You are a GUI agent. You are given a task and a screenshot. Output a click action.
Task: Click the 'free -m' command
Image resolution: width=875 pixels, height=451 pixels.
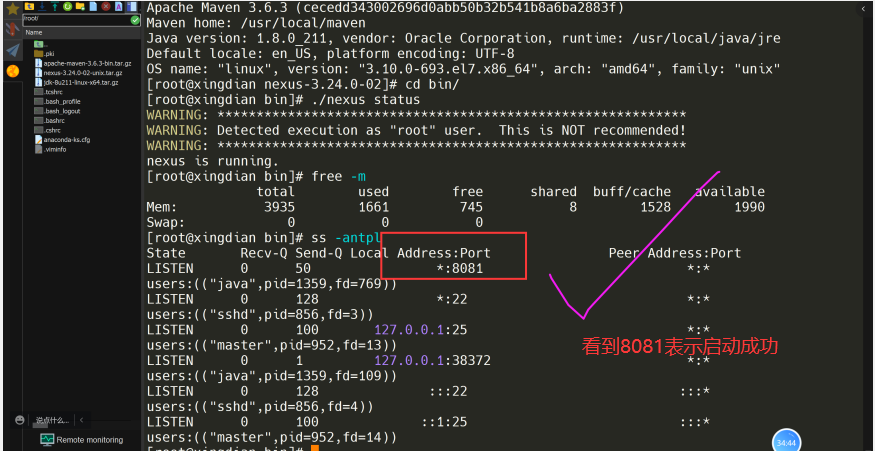coord(339,176)
